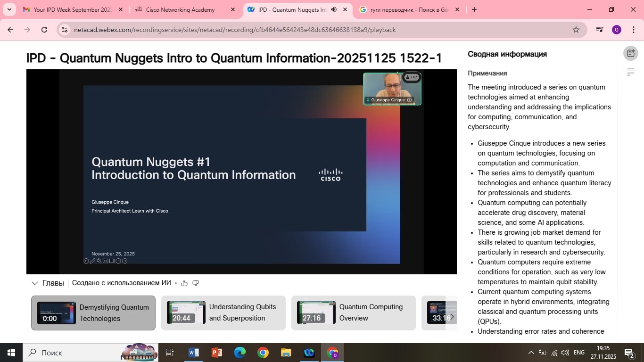The width and height of the screenshot is (644, 362).
Task: Click site information icon in address bar
Action: click(65, 30)
